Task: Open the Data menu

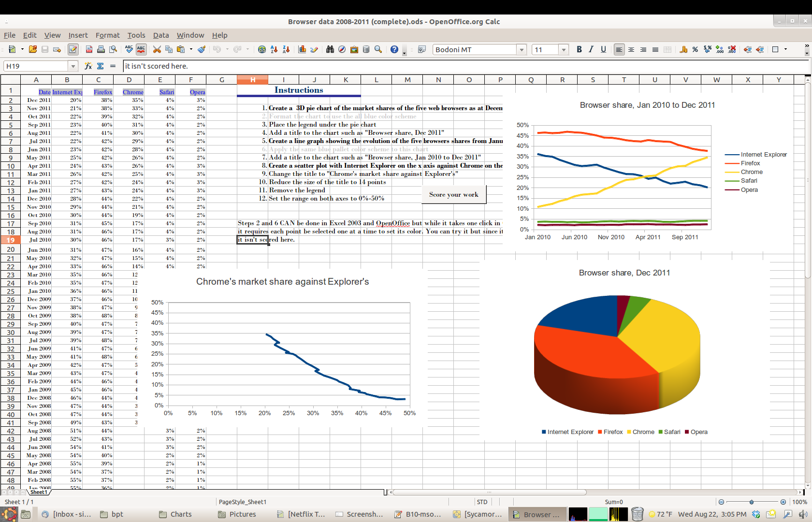Action: coord(161,35)
